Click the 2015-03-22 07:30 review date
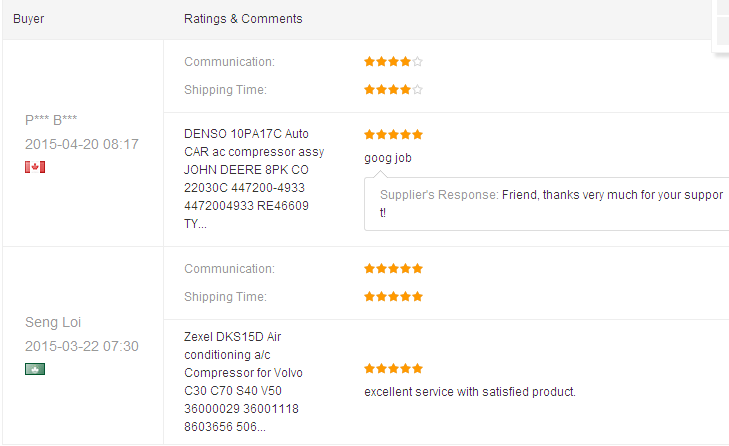Viewport: 729px width, 446px height. click(x=82, y=347)
